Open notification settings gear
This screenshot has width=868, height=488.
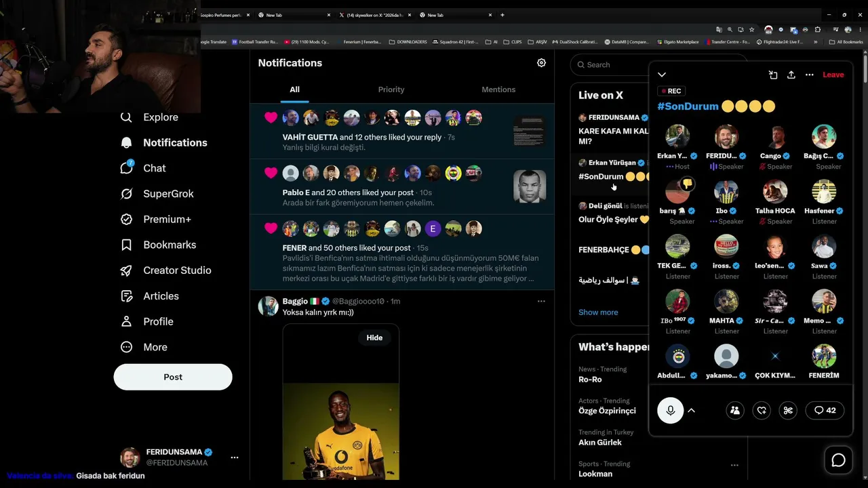tap(541, 63)
